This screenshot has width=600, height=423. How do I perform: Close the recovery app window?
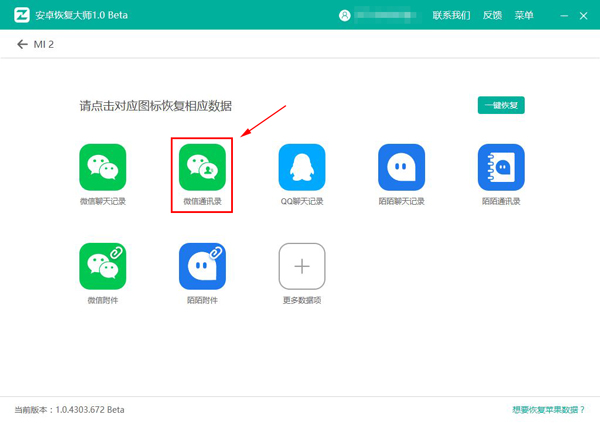pos(583,16)
